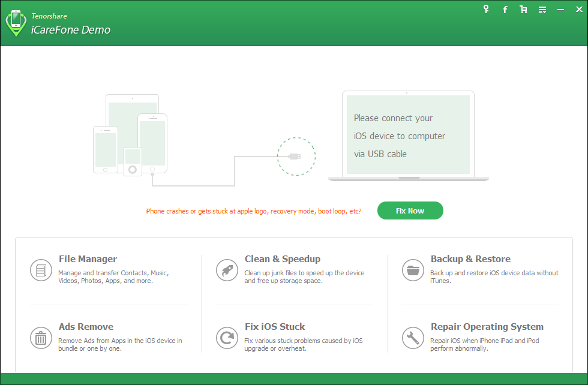The height and width of the screenshot is (385, 588).
Task: Click the 'Tenorshare' brand text
Action: click(x=49, y=16)
